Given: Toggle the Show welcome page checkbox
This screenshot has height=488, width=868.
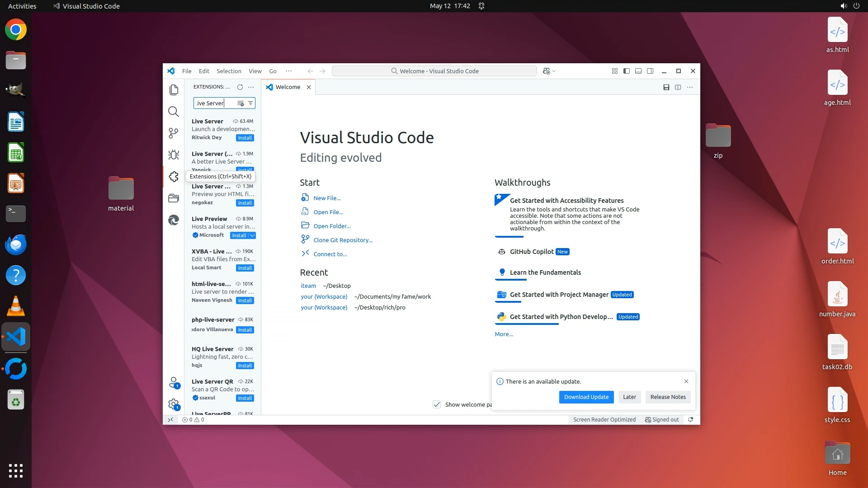Looking at the screenshot, I should (x=437, y=404).
